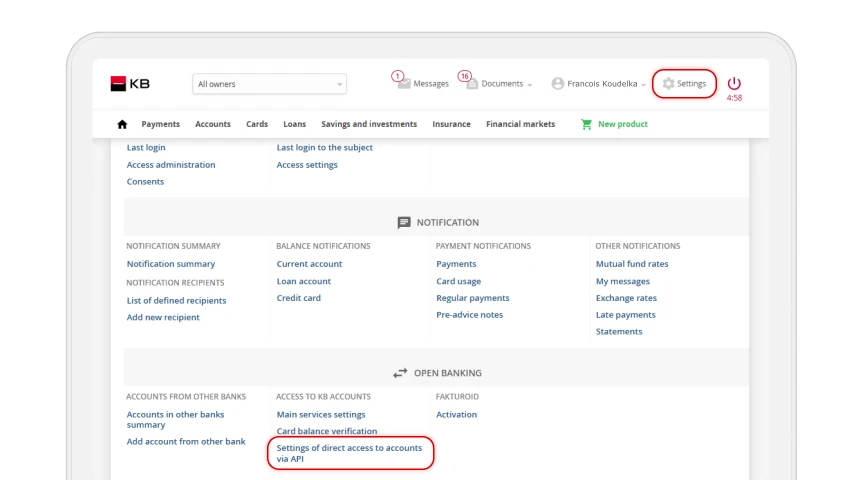Click the Fakturoid Activation link
Screen dimensions: 864x480
pos(456,414)
